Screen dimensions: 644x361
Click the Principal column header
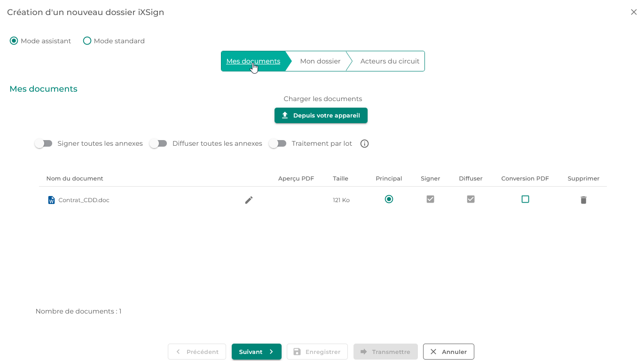[389, 179]
